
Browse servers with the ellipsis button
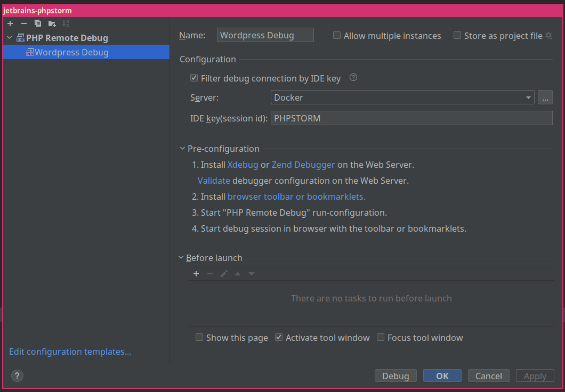click(x=545, y=97)
